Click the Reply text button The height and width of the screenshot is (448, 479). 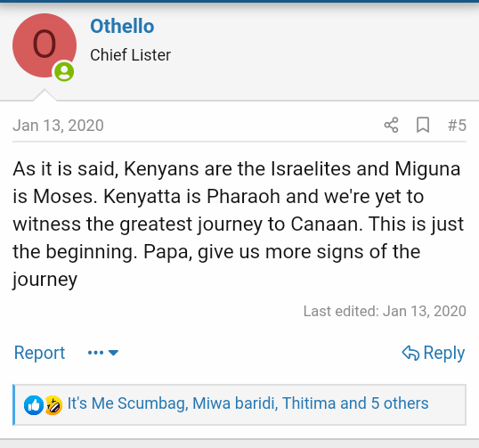click(444, 353)
